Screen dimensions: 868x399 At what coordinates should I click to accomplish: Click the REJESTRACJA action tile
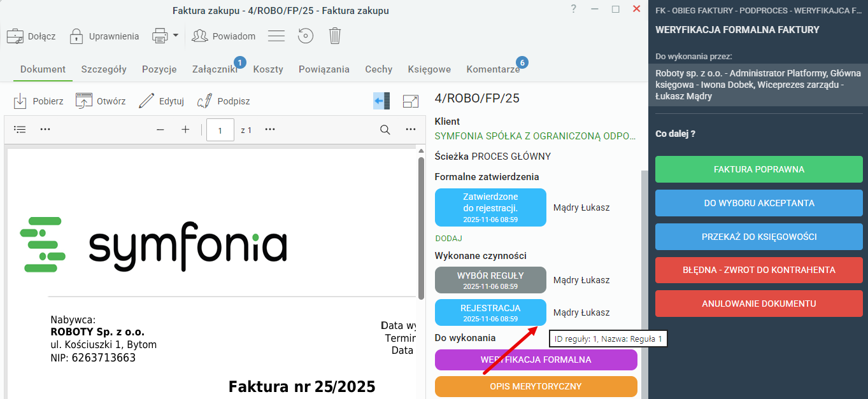click(490, 312)
